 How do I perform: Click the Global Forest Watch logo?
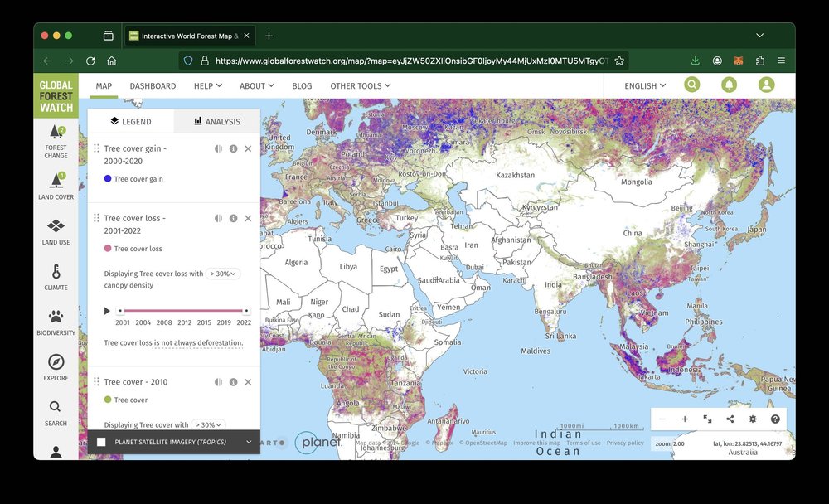pyautogui.click(x=56, y=95)
